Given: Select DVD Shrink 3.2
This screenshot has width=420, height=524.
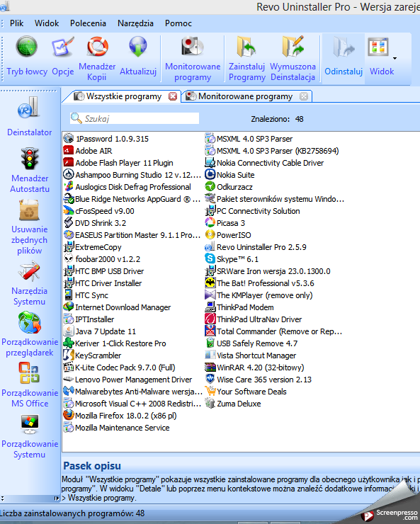Looking at the screenshot, I should (x=95, y=223).
